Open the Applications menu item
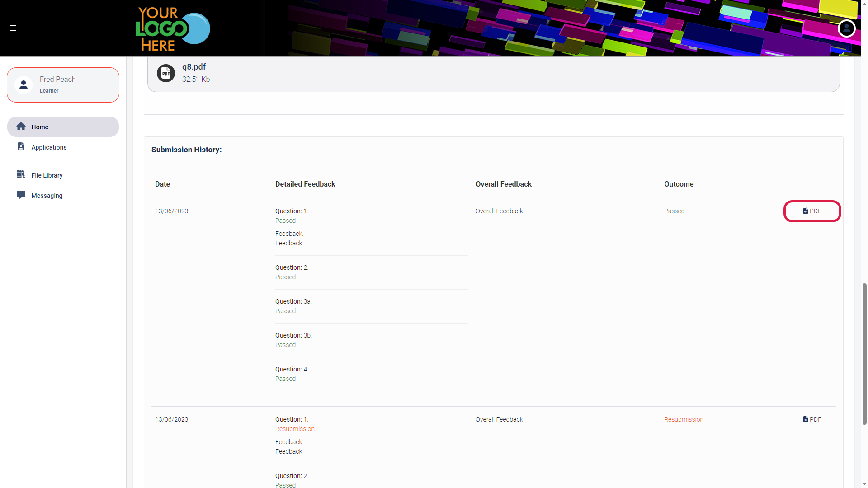The width and height of the screenshot is (868, 488). click(x=49, y=147)
